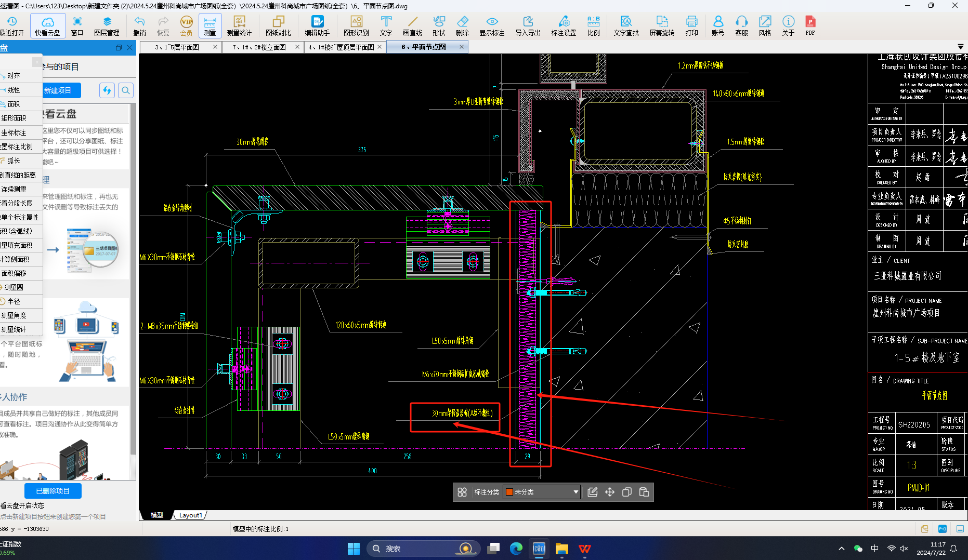Click the 打印 print icon

[691, 26]
